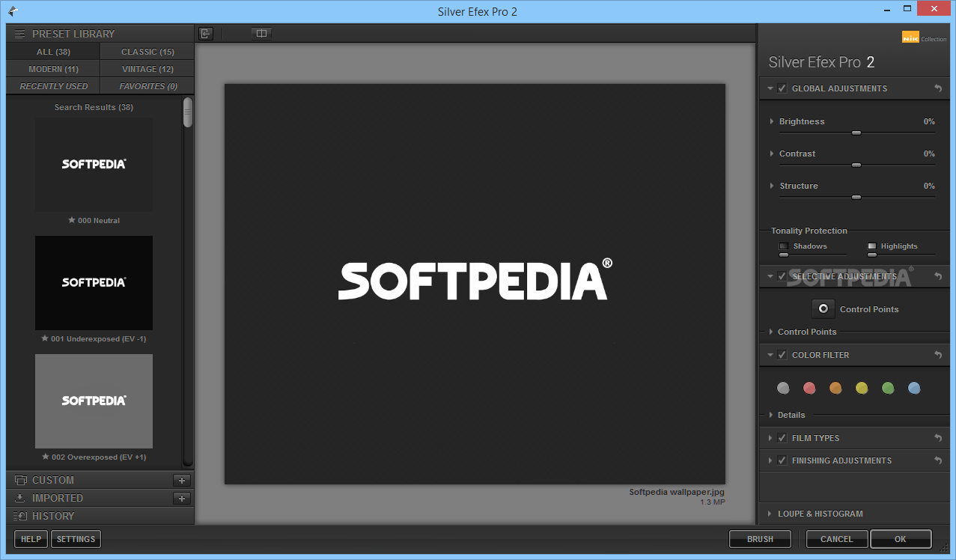Reset Global Adjustments with its undo arrow
The image size is (956, 560).
click(x=938, y=88)
